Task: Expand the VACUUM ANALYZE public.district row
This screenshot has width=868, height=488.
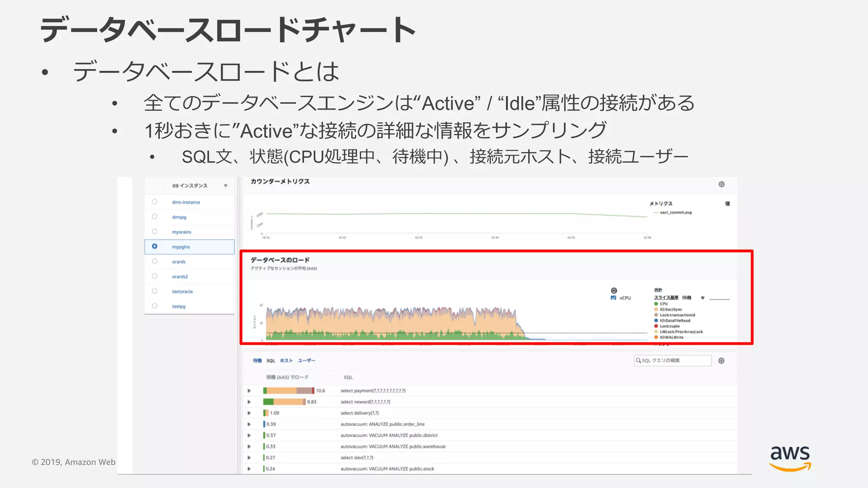Action: [249, 435]
